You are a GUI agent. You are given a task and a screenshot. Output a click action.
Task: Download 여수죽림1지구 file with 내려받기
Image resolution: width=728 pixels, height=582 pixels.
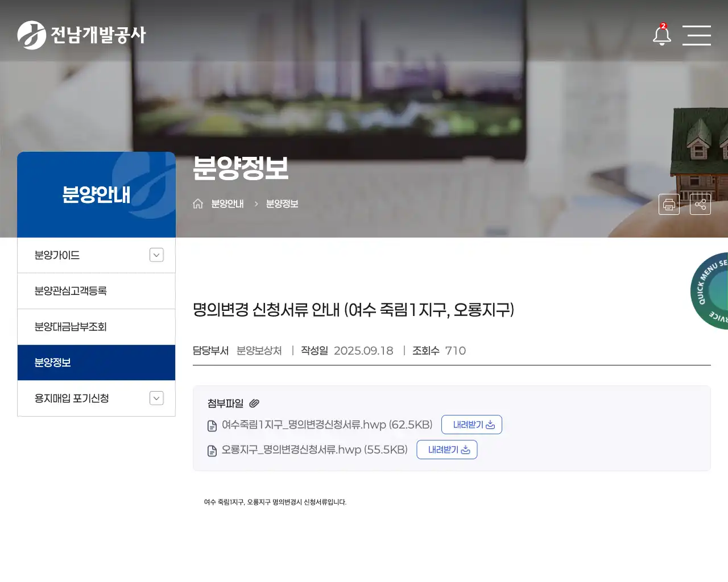tap(471, 425)
